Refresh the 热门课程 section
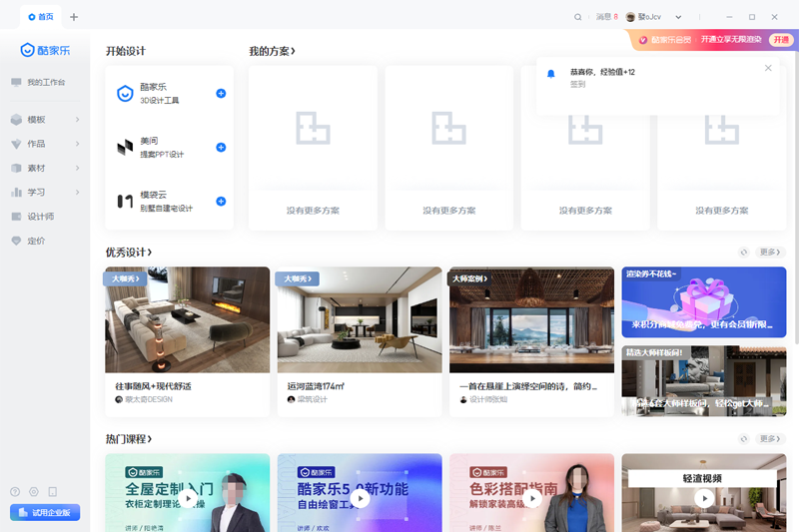The height and width of the screenshot is (532, 799). [744, 439]
